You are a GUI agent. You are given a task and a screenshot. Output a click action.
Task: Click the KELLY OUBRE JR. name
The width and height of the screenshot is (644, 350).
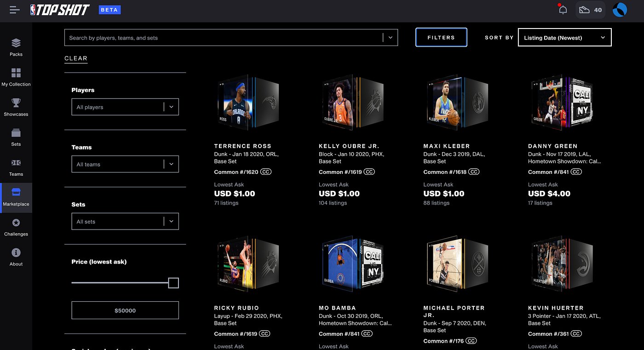point(349,146)
